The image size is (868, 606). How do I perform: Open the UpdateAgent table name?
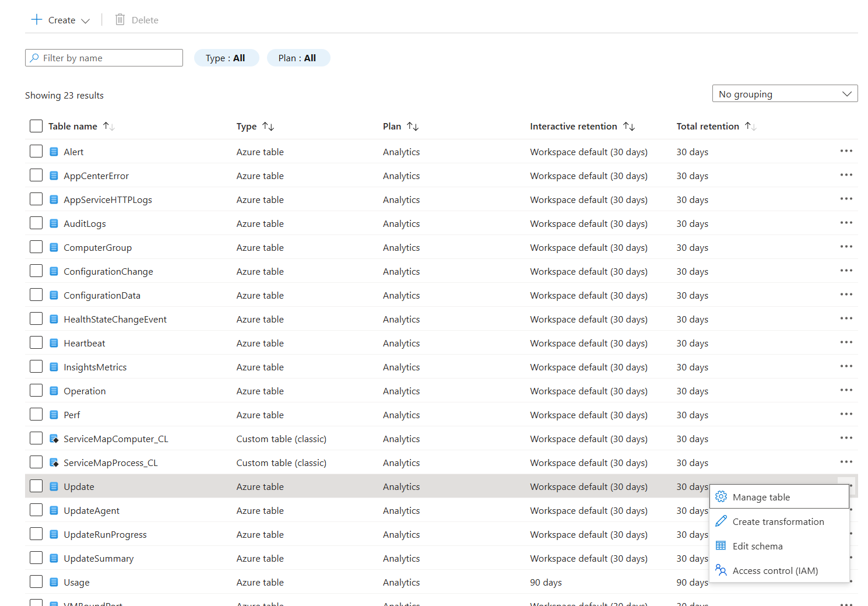pos(92,510)
